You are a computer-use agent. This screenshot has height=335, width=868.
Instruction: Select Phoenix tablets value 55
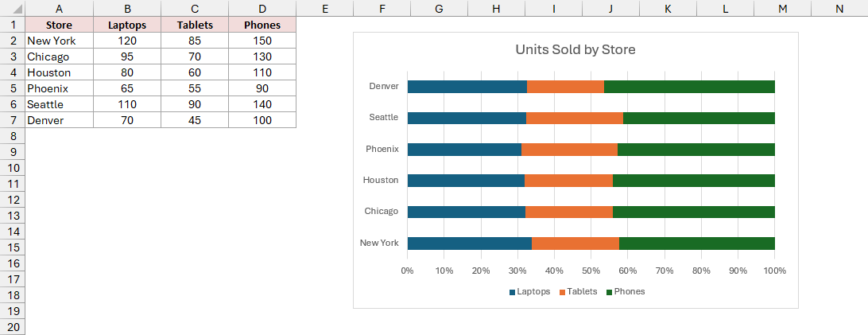coord(195,88)
